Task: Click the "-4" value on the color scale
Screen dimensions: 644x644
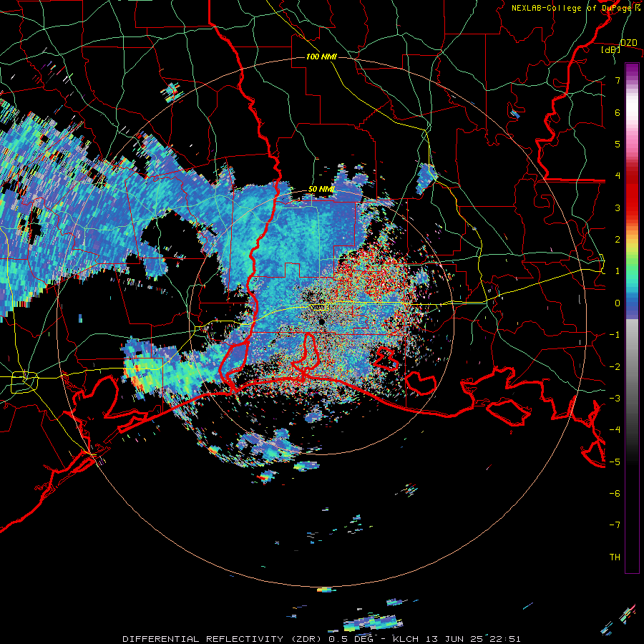Action: click(615, 430)
